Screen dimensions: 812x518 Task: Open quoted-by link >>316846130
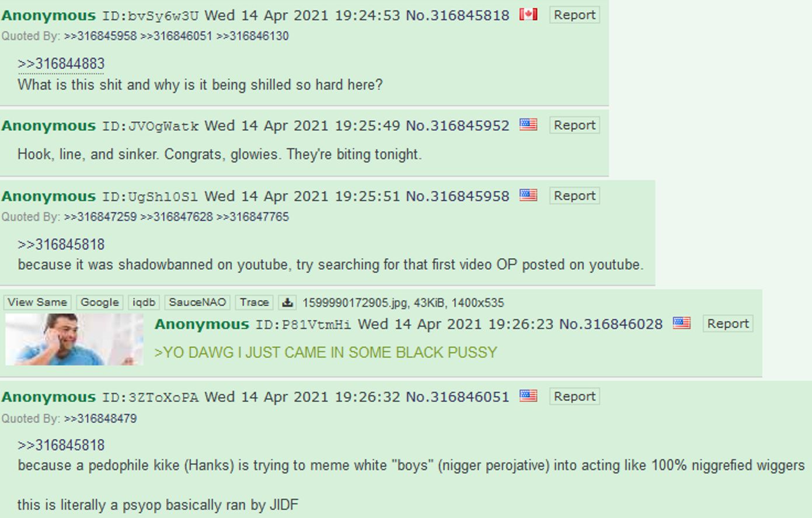pyautogui.click(x=253, y=36)
